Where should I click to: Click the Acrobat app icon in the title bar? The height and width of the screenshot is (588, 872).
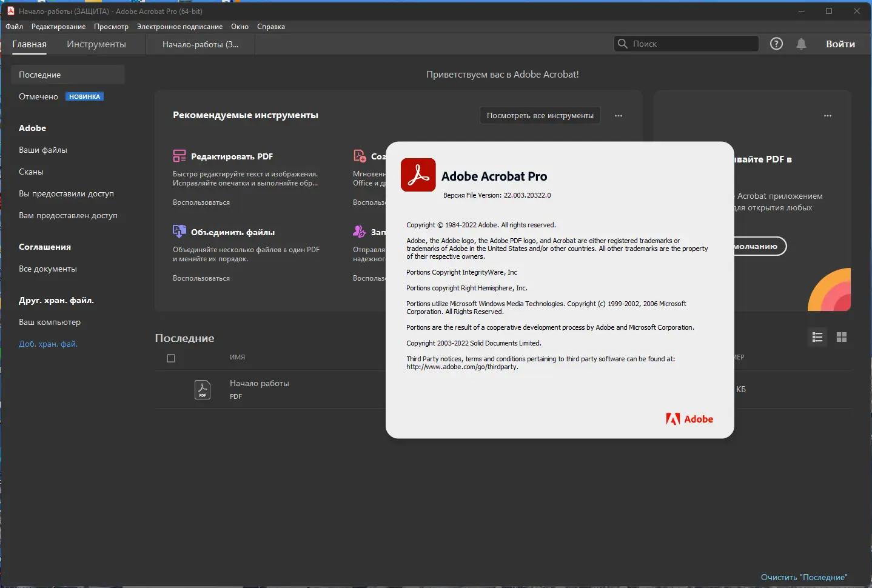[10, 11]
